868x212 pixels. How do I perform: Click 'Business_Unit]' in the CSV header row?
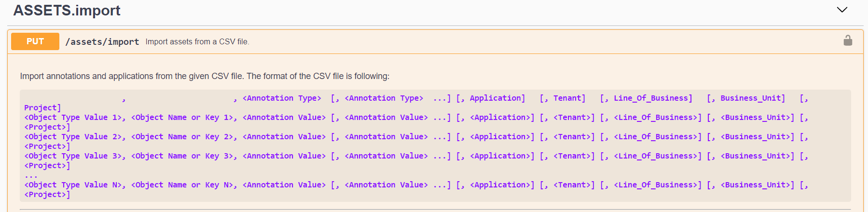point(752,98)
